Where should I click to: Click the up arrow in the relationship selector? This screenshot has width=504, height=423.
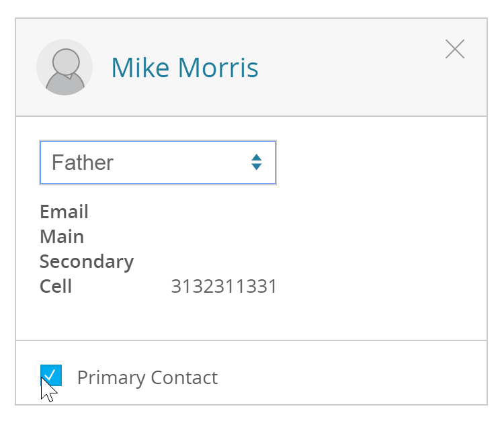coord(257,157)
